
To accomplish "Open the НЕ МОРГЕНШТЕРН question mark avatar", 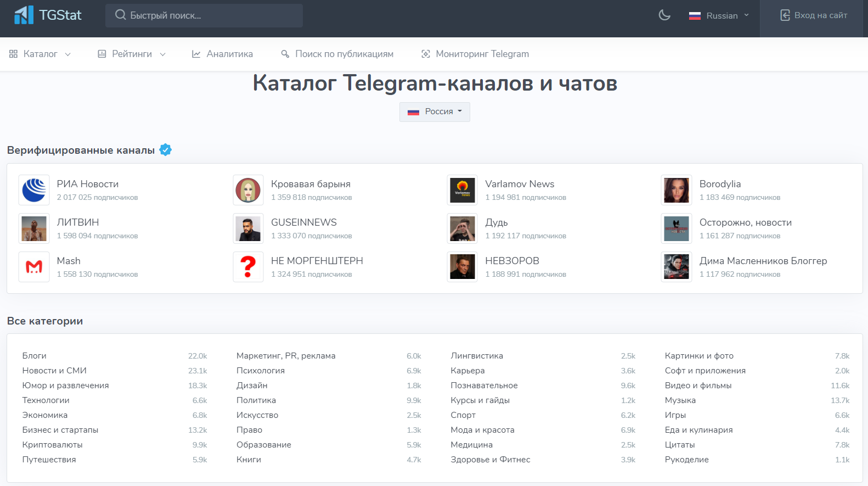I will 248,267.
